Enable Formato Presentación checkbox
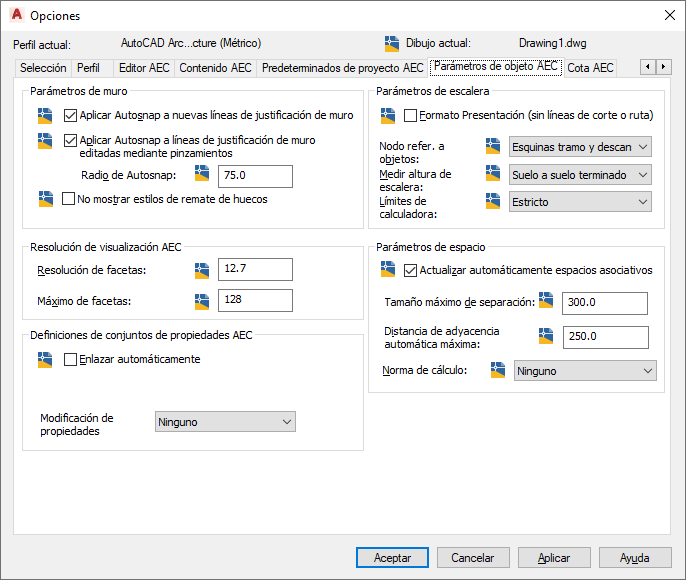Viewport: 686px width, 580px height. tap(410, 115)
